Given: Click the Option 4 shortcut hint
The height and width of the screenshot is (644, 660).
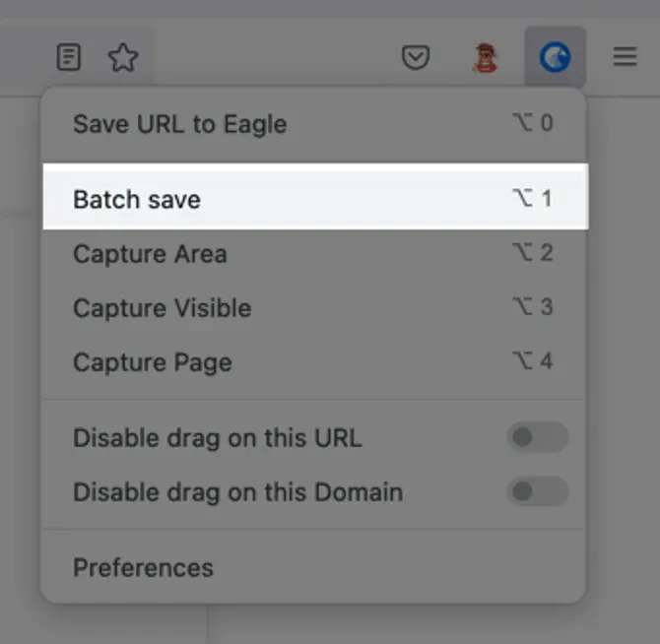Looking at the screenshot, I should pos(533,360).
